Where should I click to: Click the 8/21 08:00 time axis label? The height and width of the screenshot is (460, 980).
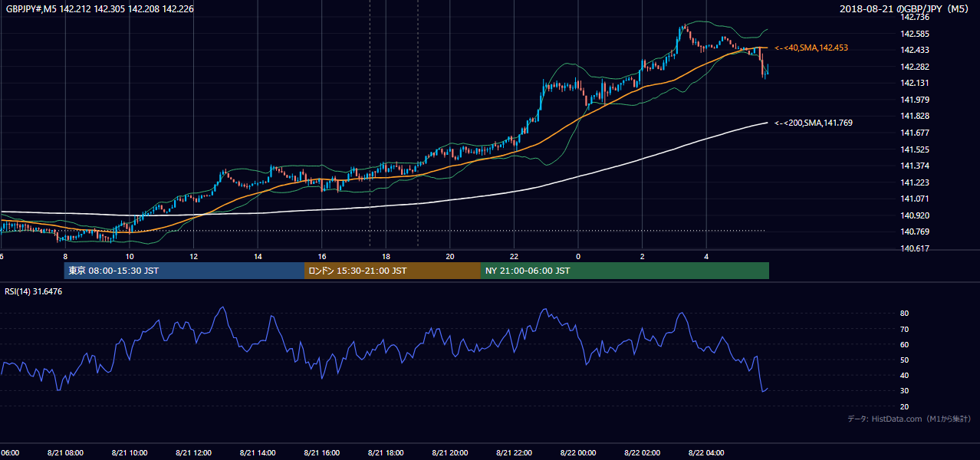point(65,453)
